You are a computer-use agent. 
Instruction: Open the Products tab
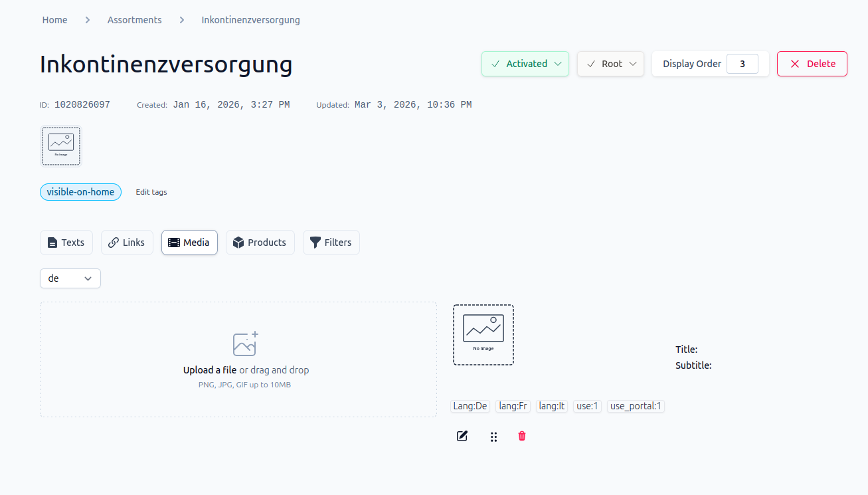tap(260, 243)
